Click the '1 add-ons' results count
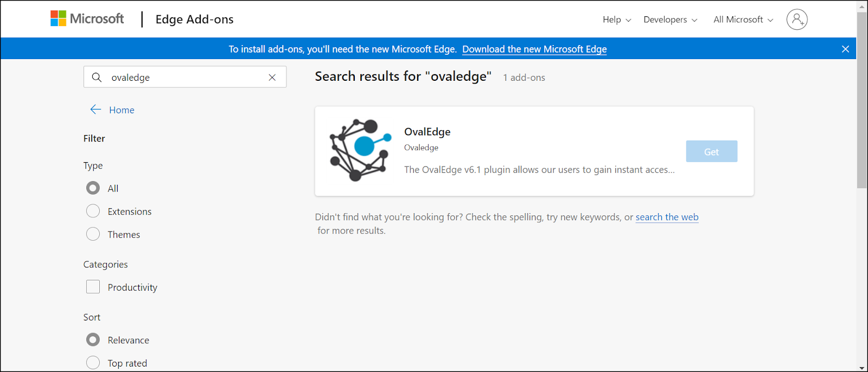The height and width of the screenshot is (372, 868). pos(524,78)
